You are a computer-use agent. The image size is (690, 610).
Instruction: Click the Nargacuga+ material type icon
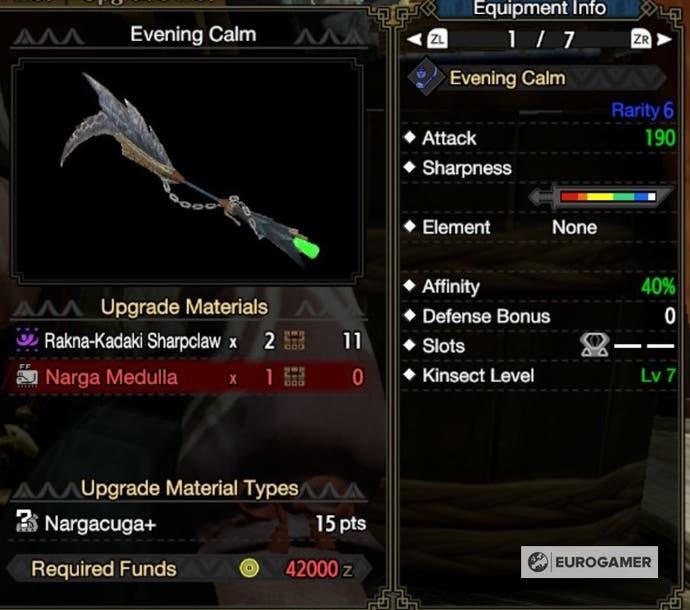[27, 521]
